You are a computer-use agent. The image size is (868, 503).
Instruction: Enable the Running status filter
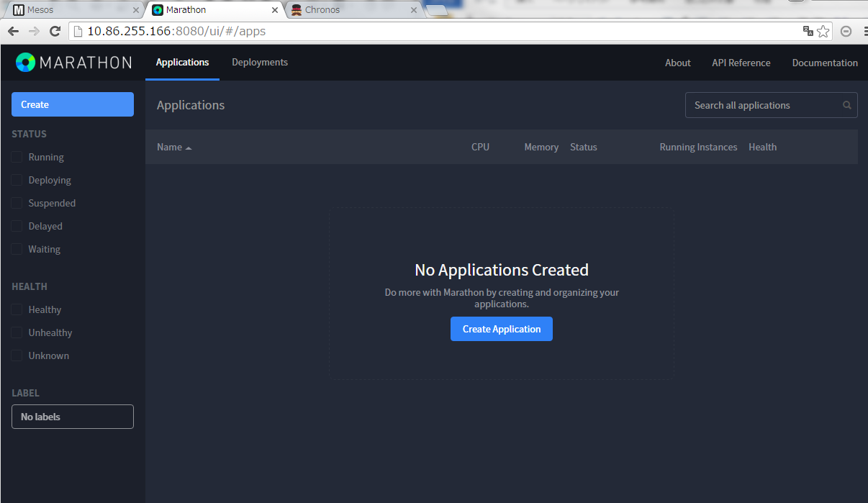17,157
